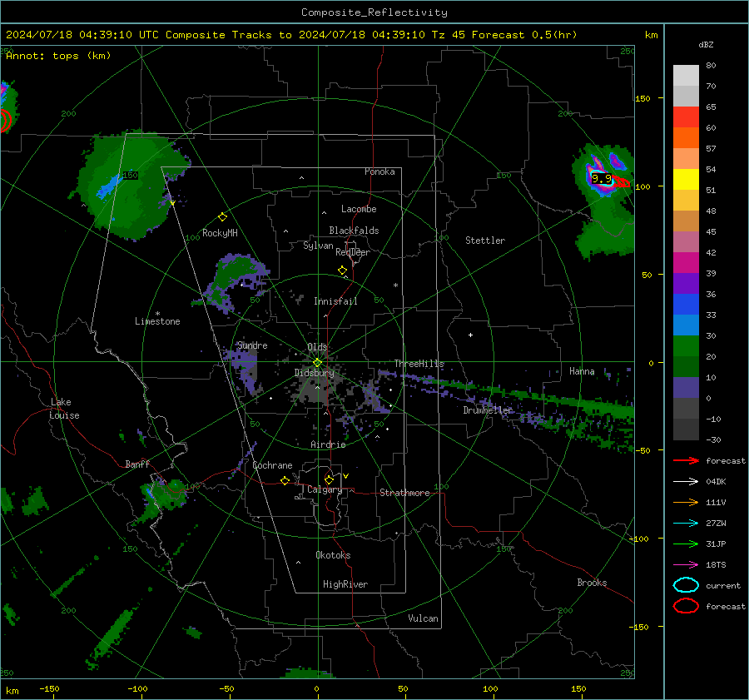Click the red storm ellipse at the top-left map edge
Viewport: 749px width, 700px height.
[5, 121]
